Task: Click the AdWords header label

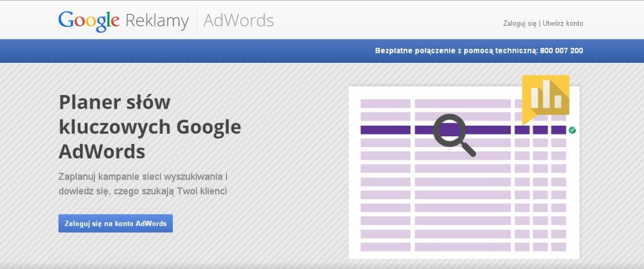Action: (x=238, y=20)
